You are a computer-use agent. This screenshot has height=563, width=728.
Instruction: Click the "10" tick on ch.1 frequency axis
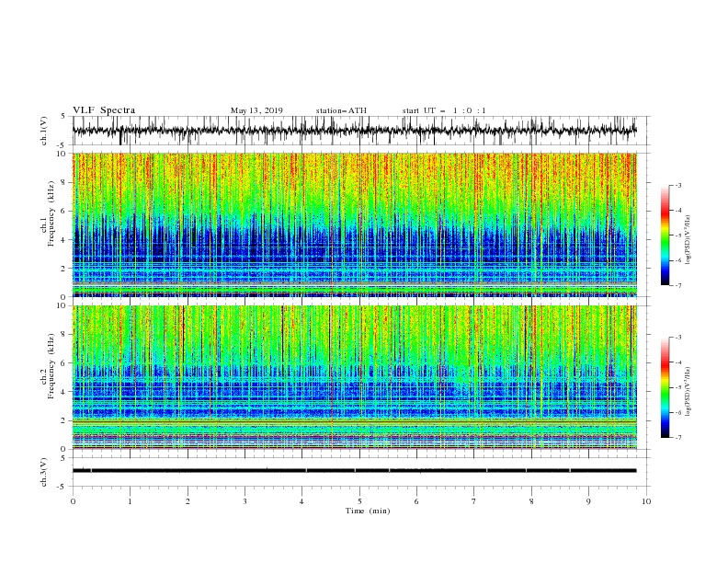point(62,154)
